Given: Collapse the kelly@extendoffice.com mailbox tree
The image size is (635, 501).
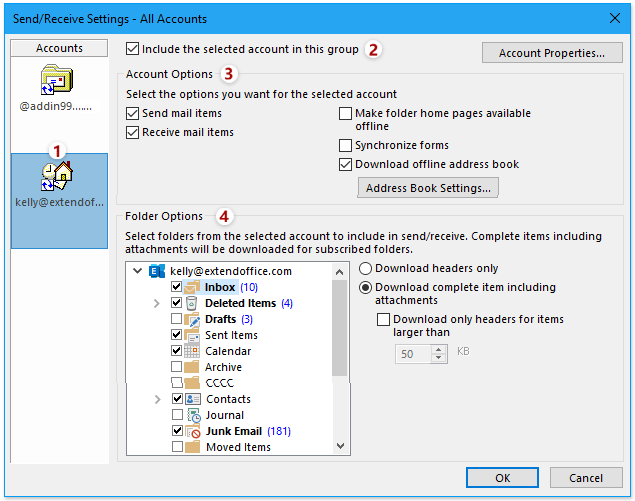Looking at the screenshot, I should point(137,271).
